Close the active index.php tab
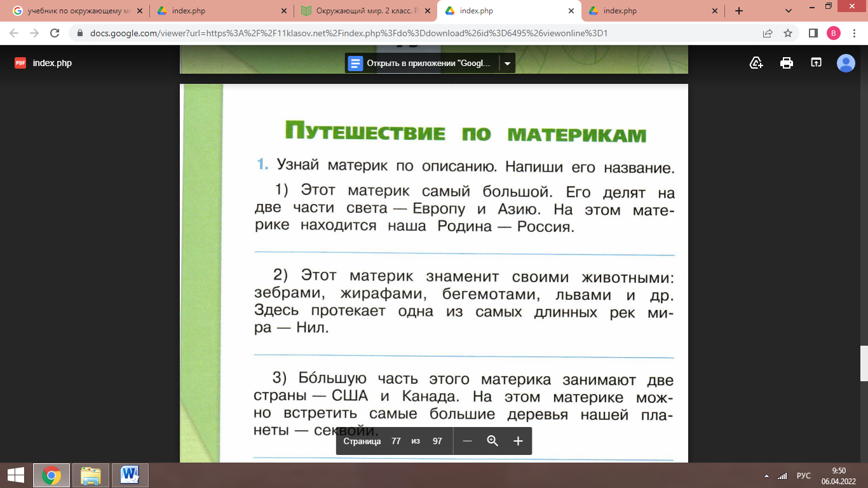This screenshot has width=868, height=488. coord(571,11)
